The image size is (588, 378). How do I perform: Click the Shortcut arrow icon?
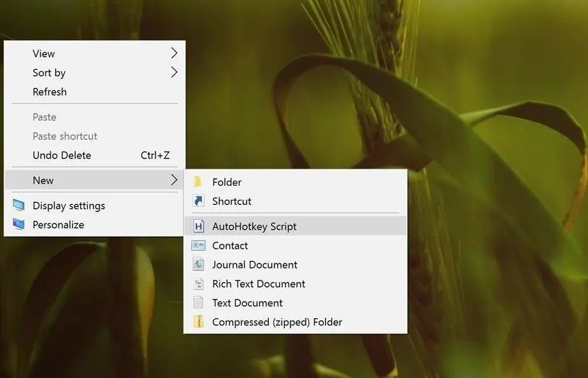coord(198,201)
